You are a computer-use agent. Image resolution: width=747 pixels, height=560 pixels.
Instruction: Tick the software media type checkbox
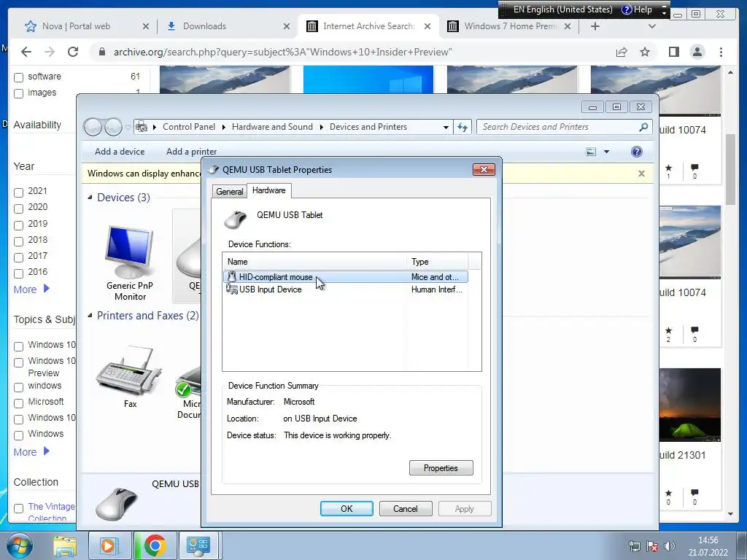click(x=18, y=77)
